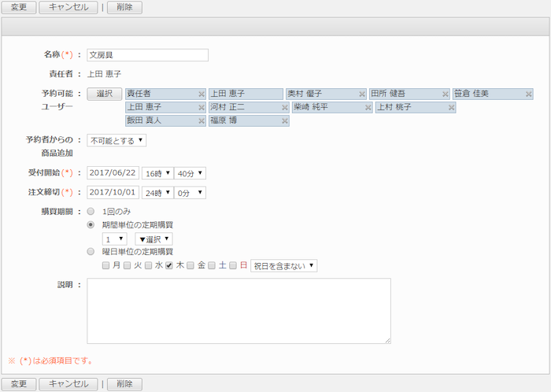The width and height of the screenshot is (551, 392).
Task: Choose 曜日単位の定期購買 radio option
Action: click(91, 252)
